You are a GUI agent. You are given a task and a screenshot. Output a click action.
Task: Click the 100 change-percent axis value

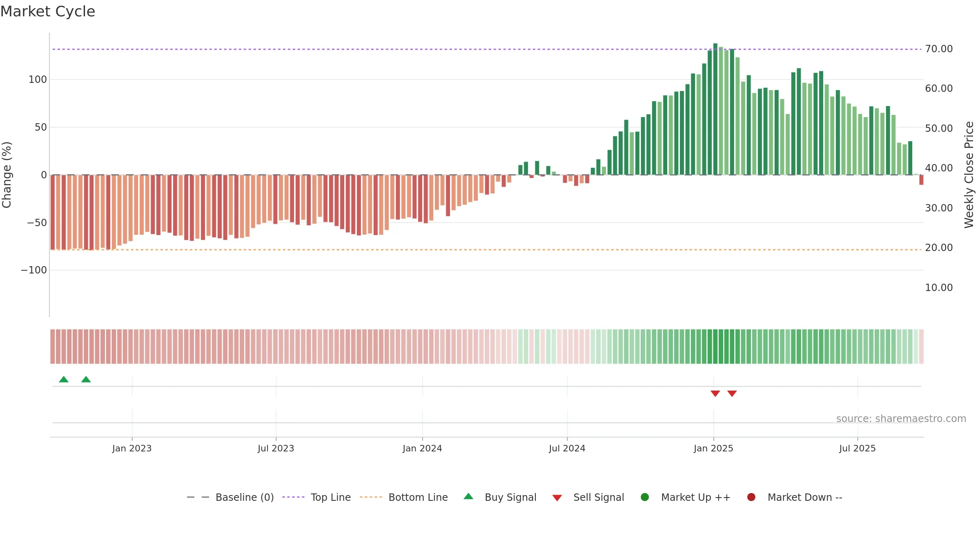[38, 80]
